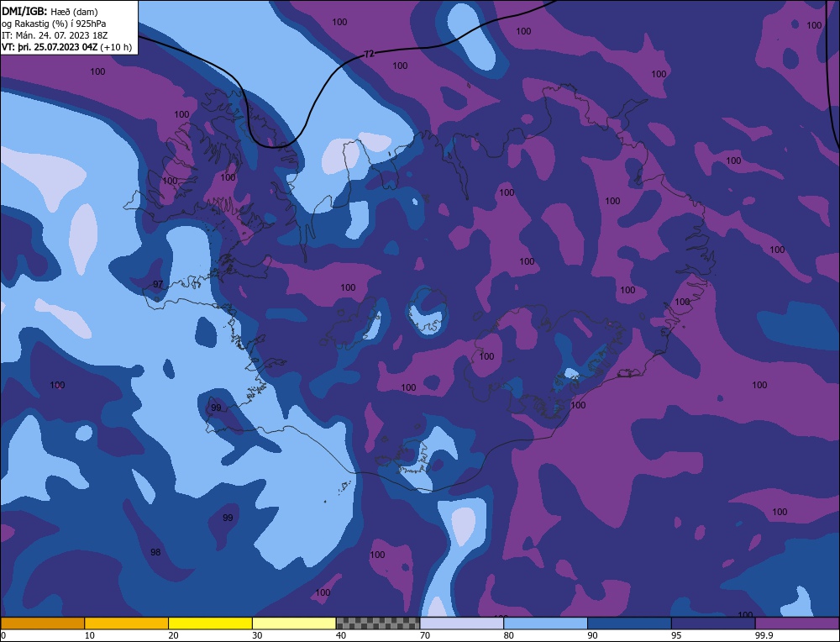
Task: Select the line "og Rakastig (%) í 925hPa"
Action: point(54,24)
